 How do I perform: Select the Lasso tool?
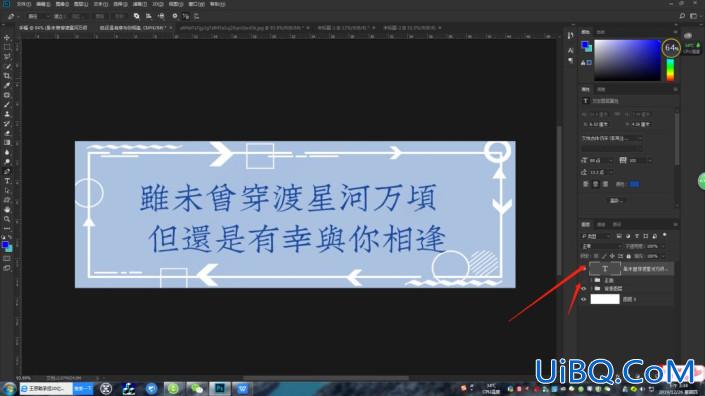(7, 57)
